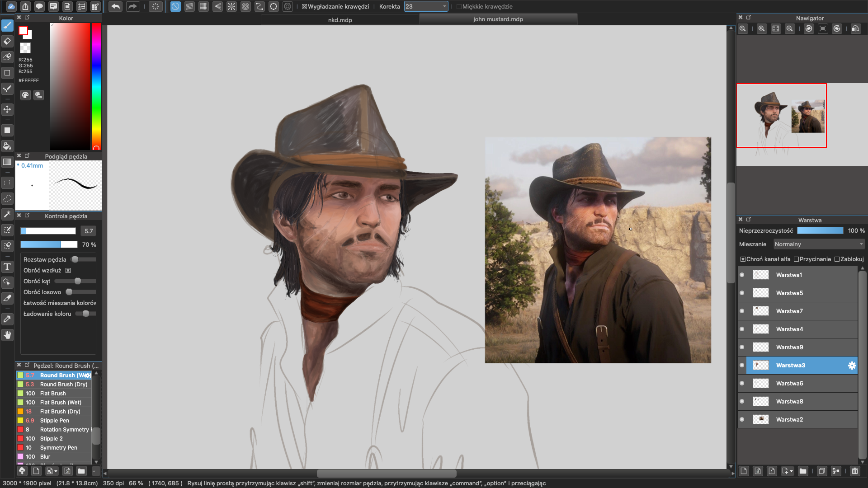This screenshot has width=868, height=488.
Task: Click the Redo arrow in the top toolbar
Action: coord(132,6)
